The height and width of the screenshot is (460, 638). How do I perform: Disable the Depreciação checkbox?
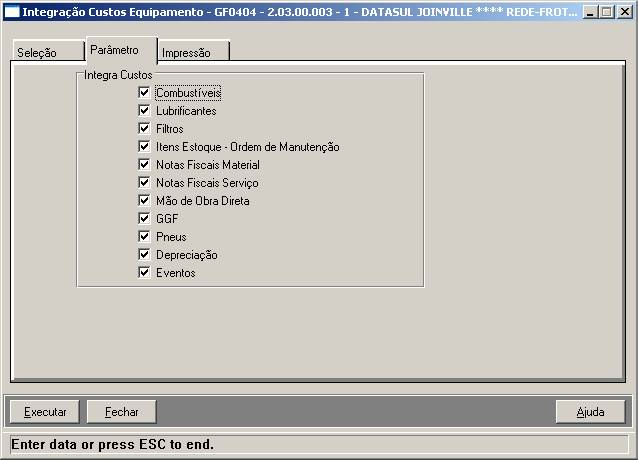click(x=144, y=254)
